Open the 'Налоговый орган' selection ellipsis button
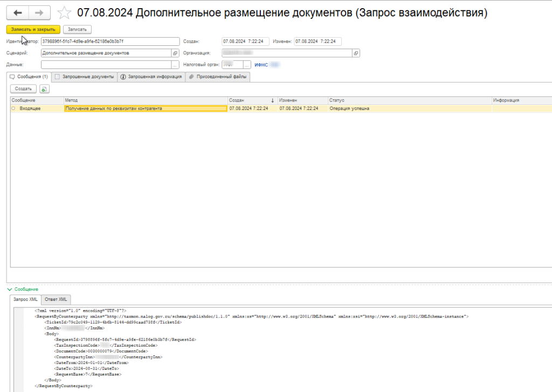This screenshot has width=552, height=392. 247,65
